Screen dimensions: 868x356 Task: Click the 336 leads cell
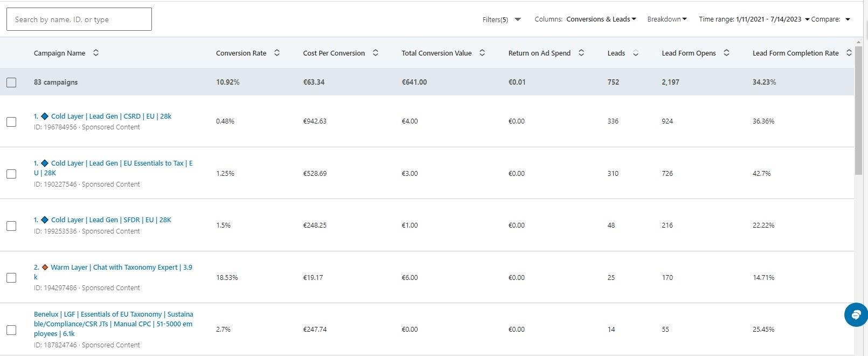click(613, 121)
